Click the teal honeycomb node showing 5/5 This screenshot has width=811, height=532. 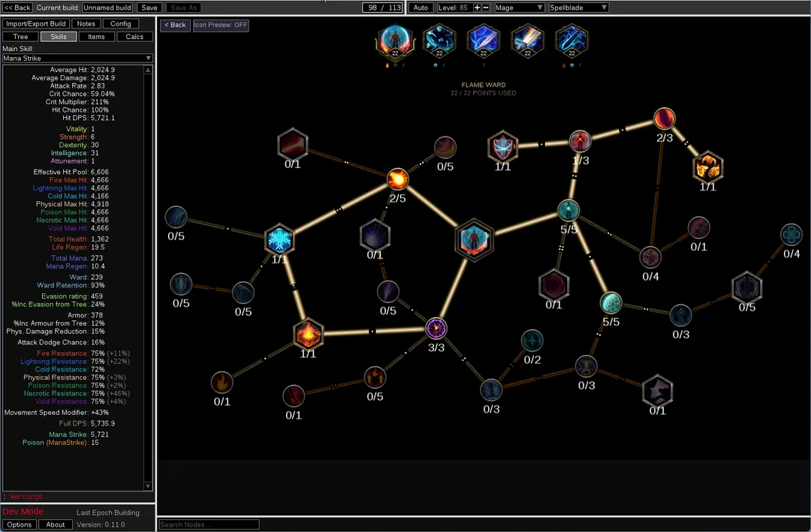tap(611, 303)
